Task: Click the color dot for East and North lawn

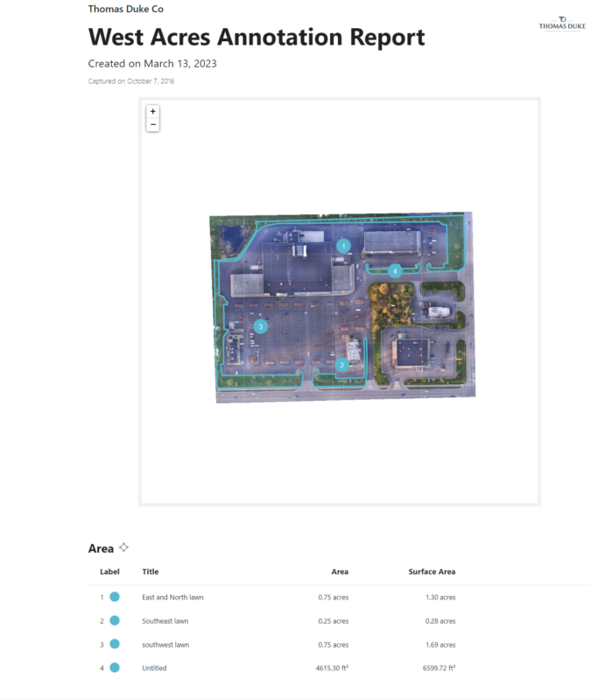Action: point(115,597)
